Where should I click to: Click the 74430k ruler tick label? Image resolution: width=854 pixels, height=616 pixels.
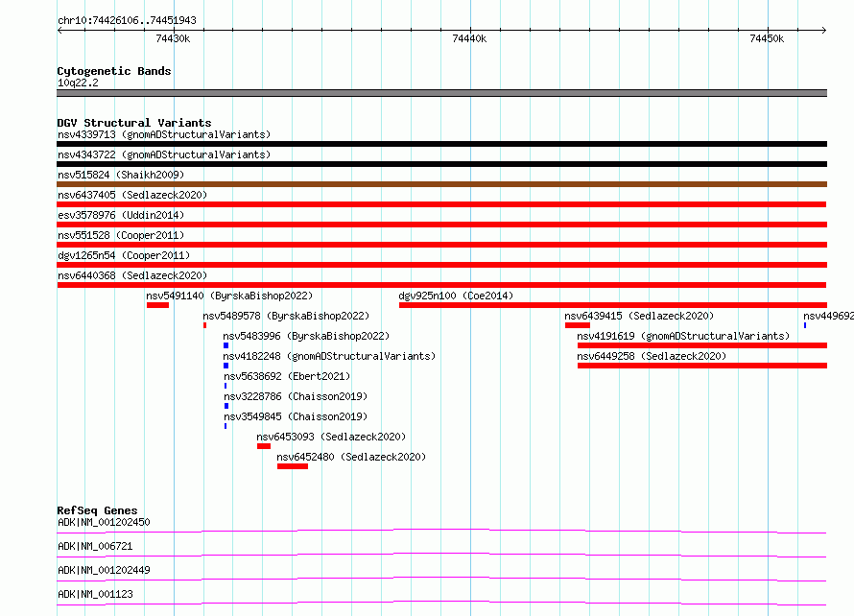pyautogui.click(x=173, y=38)
